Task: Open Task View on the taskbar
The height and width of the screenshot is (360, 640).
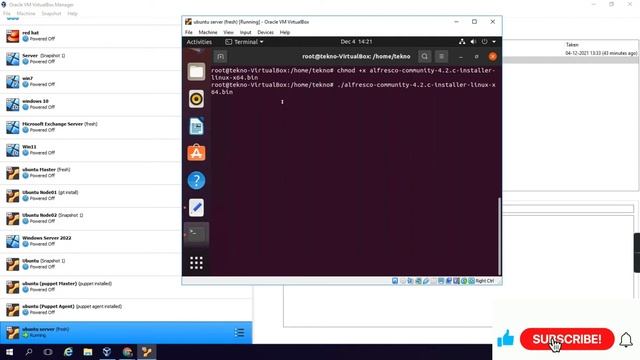Action: tap(48, 352)
